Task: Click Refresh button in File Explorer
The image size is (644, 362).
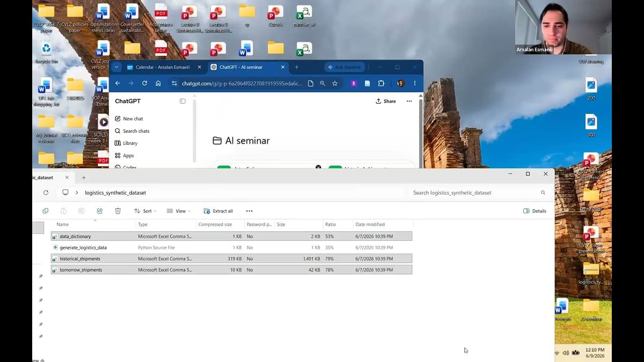Action: [x=46, y=193]
